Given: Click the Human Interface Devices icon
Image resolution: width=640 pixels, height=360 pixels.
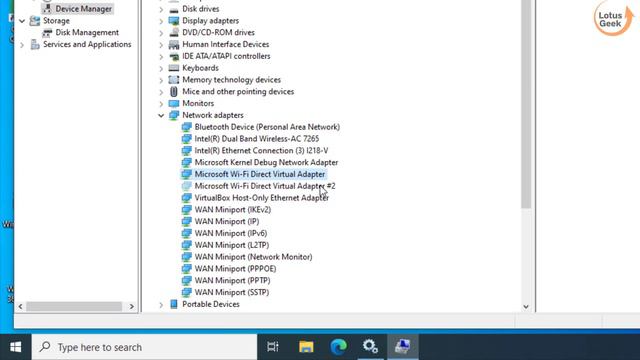Looking at the screenshot, I should click(174, 44).
